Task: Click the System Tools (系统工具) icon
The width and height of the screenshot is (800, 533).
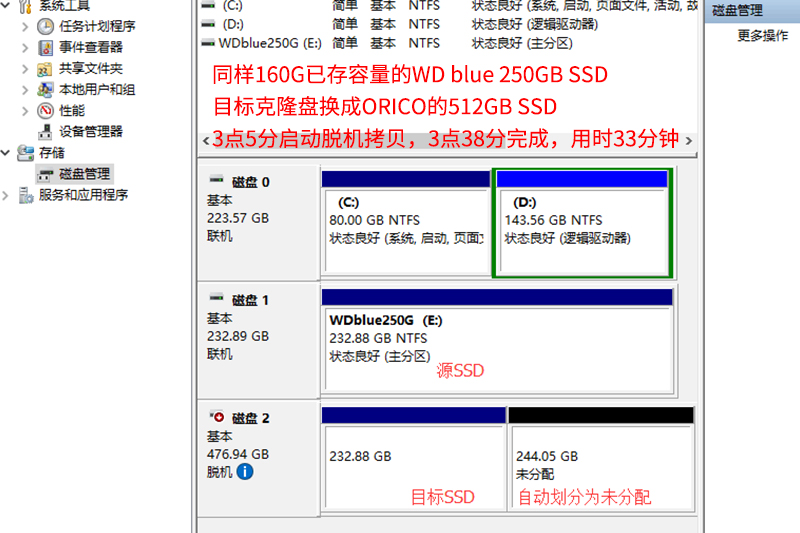Action: pos(26,6)
